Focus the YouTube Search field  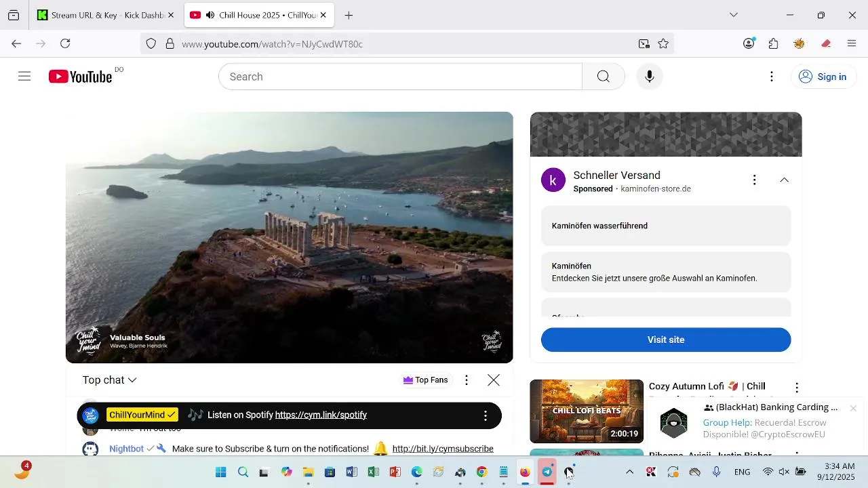400,77
